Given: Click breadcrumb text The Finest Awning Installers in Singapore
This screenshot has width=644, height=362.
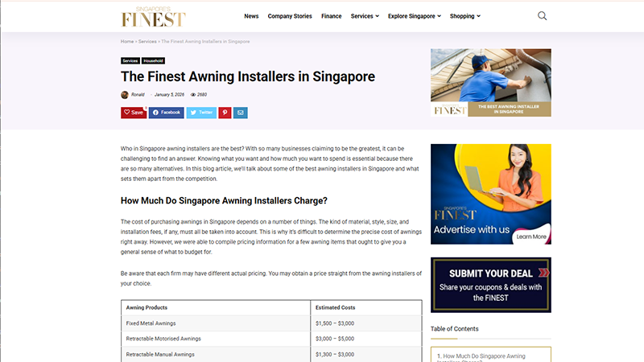Looking at the screenshot, I should [205, 42].
